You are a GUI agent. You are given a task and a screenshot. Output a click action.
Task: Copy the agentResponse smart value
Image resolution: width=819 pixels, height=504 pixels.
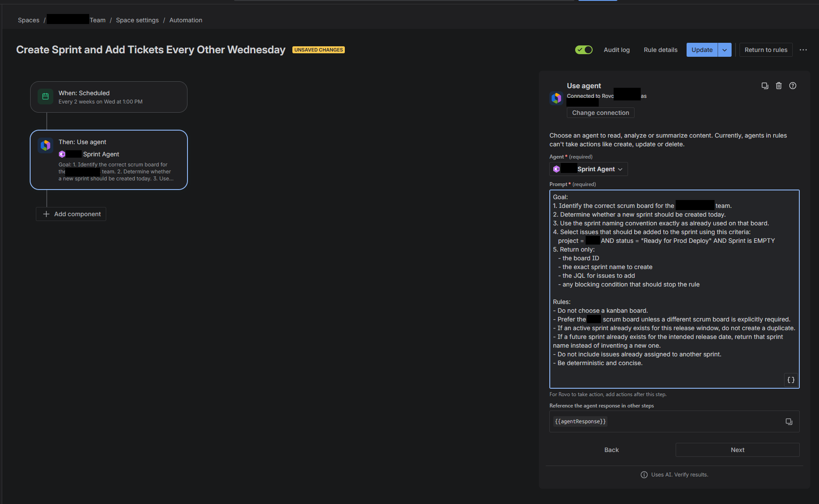789,421
